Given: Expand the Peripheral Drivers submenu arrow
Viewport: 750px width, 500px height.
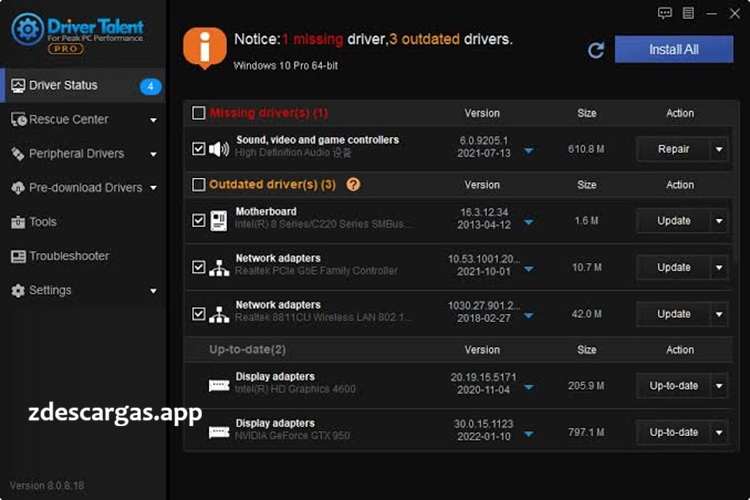Looking at the screenshot, I should [153, 155].
